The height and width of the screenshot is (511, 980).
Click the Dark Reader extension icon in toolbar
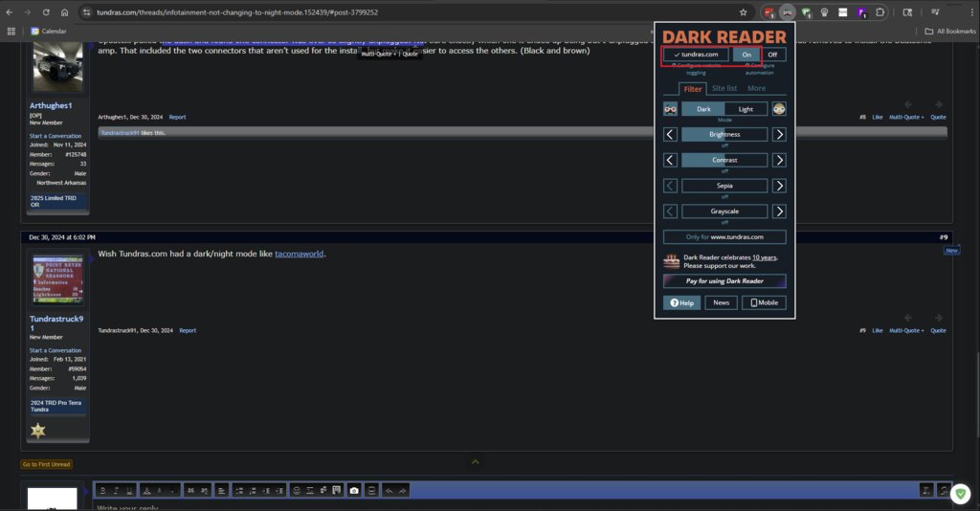(x=787, y=12)
